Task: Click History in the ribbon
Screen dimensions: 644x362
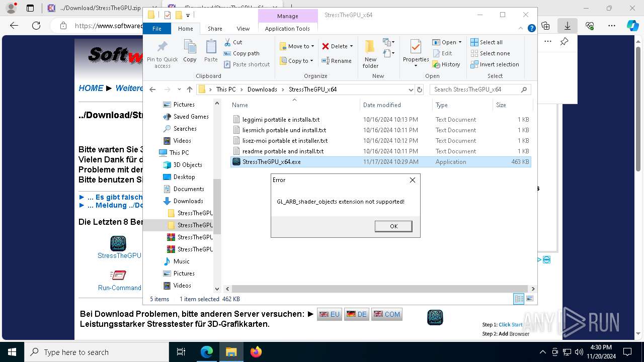Action: (x=446, y=64)
